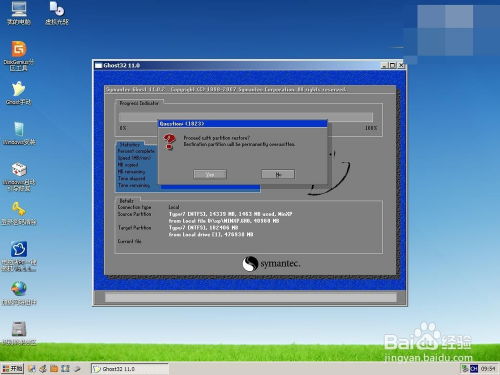Launch the blue one-key restore ghost icon
This screenshot has height=375, width=500.
pyautogui.click(x=19, y=256)
